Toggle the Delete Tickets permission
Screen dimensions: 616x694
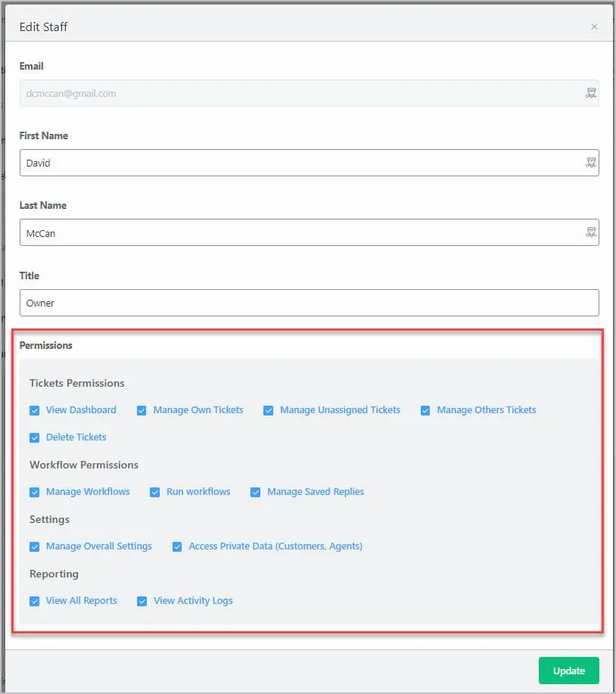[35, 437]
